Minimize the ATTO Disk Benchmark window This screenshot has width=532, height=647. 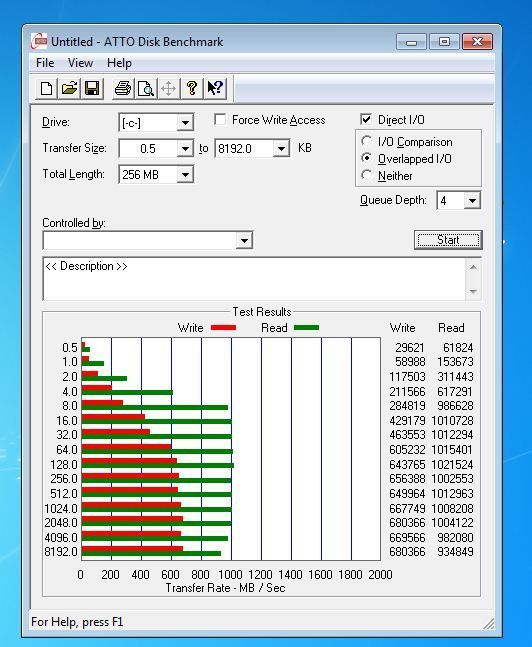click(x=411, y=42)
